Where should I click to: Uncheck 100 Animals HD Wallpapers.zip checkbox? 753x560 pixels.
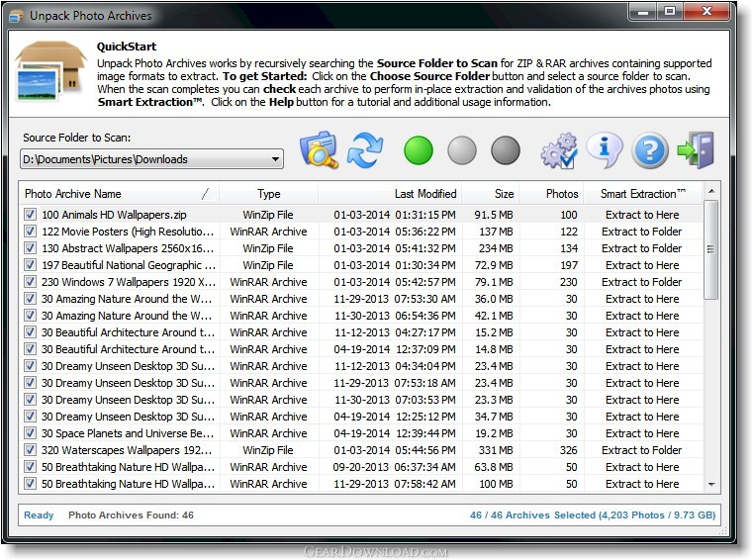pos(30,214)
